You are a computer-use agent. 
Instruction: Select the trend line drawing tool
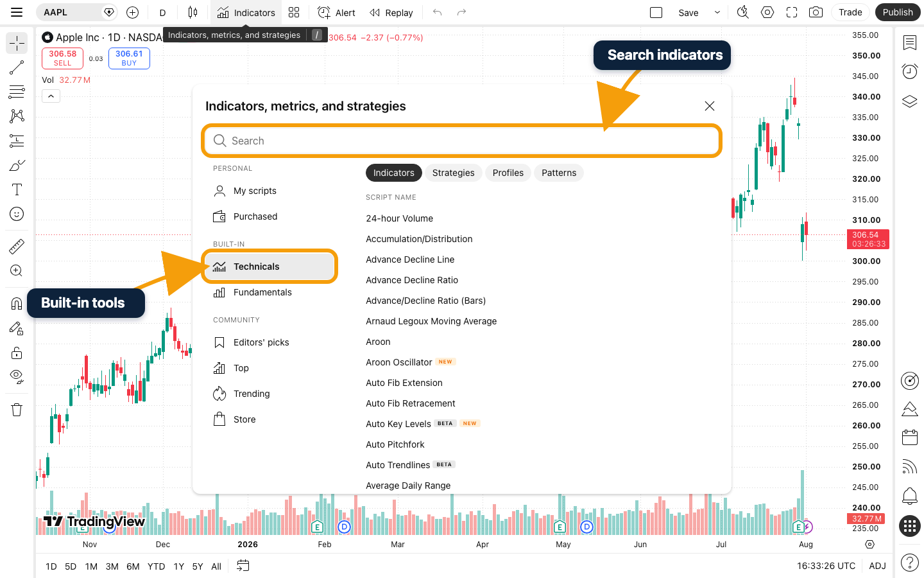click(17, 67)
